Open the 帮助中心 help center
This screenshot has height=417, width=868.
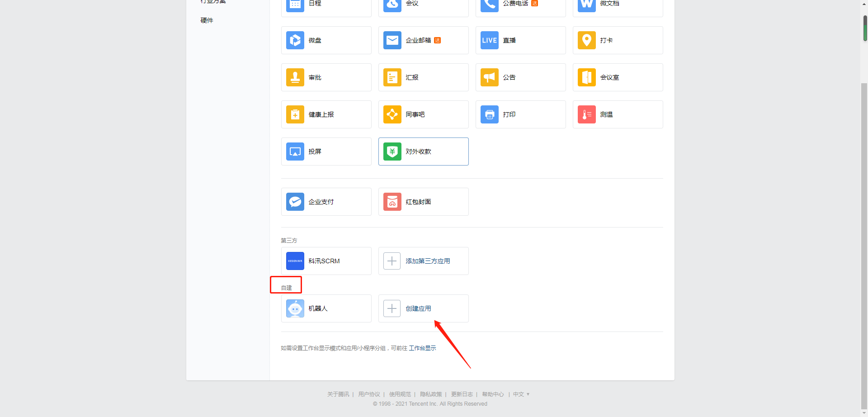coord(493,394)
